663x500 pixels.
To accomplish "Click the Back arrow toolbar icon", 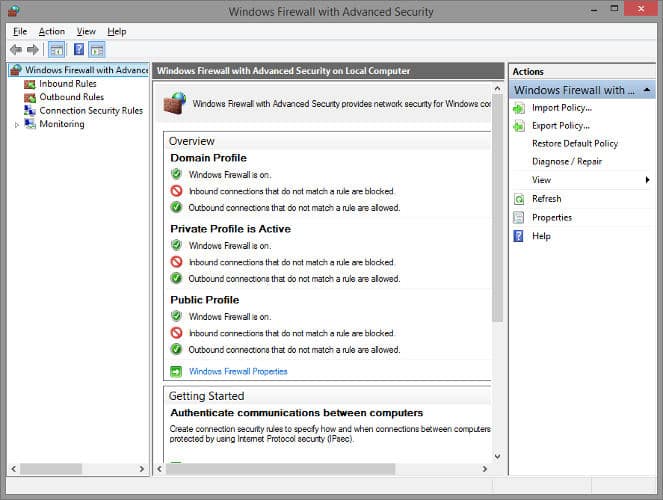I will (16, 50).
